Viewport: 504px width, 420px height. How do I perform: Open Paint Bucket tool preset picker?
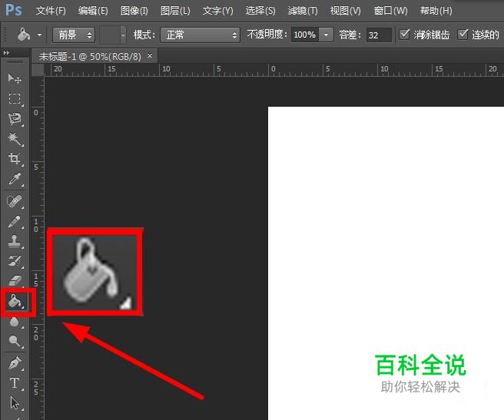[x=39, y=35]
